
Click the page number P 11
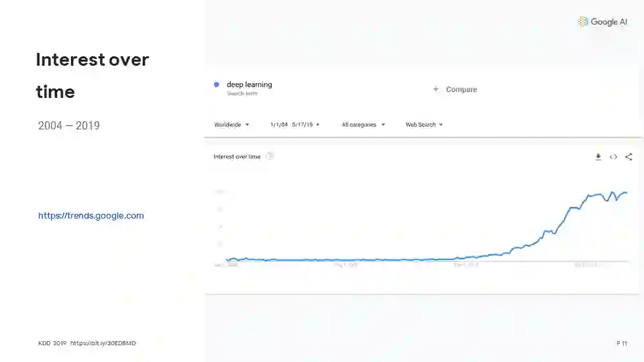click(621, 343)
